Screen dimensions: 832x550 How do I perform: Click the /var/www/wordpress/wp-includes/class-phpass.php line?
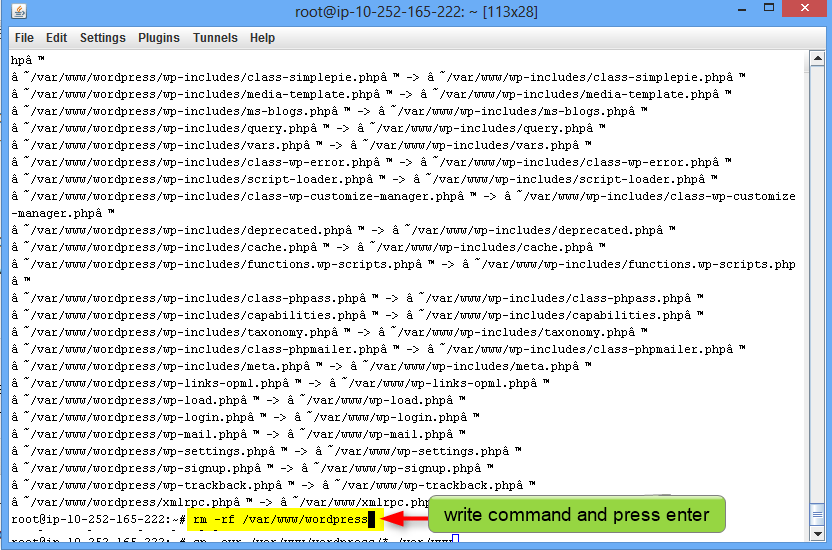[357, 298]
